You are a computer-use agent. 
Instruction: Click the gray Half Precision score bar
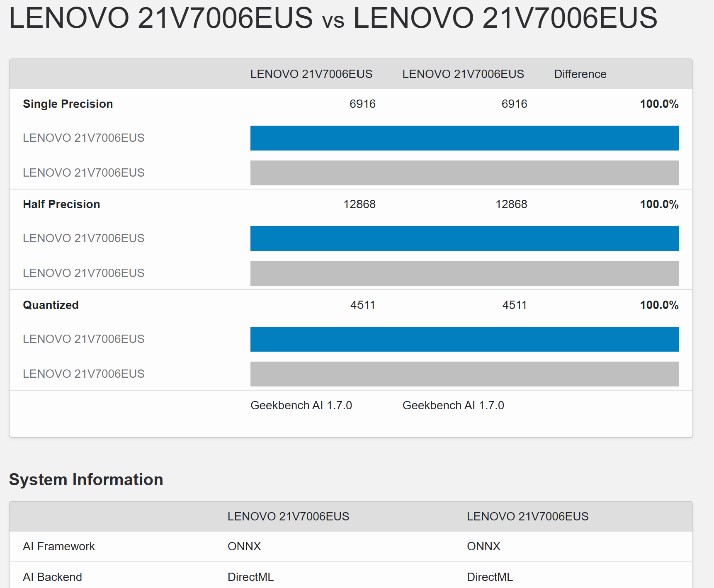point(465,273)
